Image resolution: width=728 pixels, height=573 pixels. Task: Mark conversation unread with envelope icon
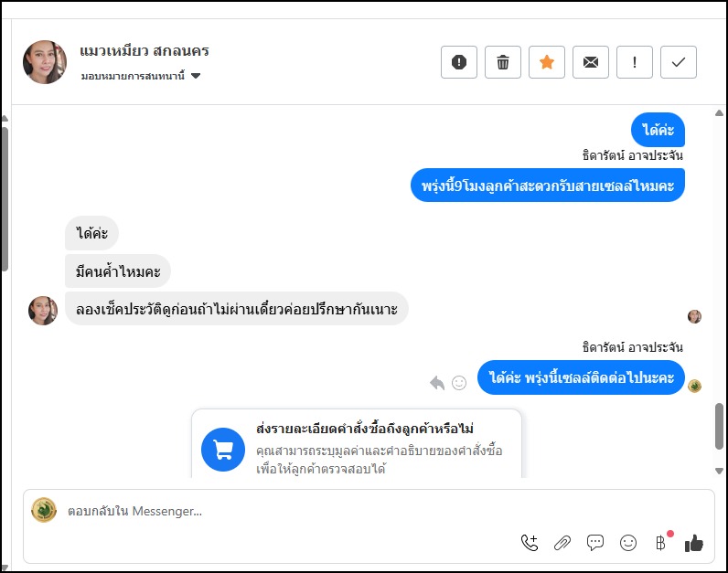(x=591, y=62)
